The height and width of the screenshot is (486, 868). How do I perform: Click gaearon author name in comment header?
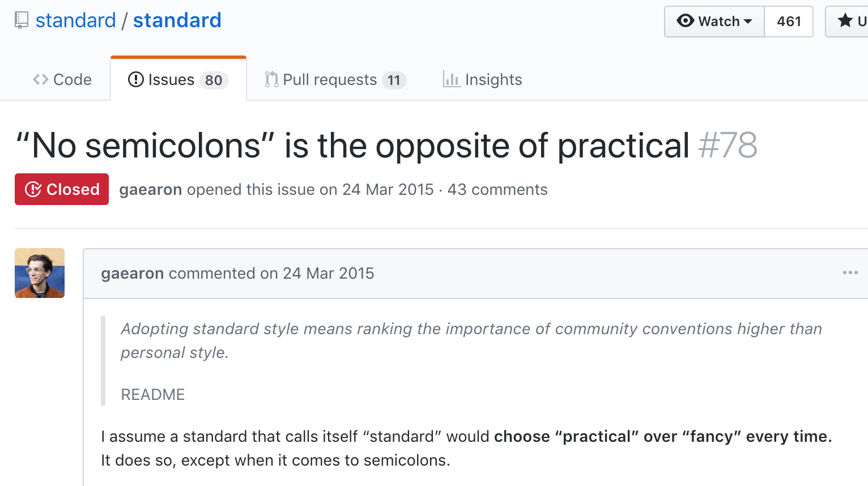(133, 274)
